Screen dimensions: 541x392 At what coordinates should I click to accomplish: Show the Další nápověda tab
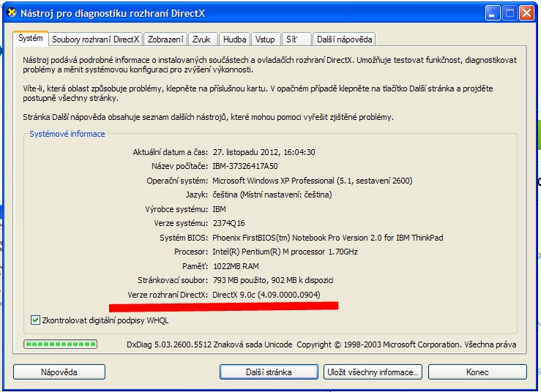344,39
